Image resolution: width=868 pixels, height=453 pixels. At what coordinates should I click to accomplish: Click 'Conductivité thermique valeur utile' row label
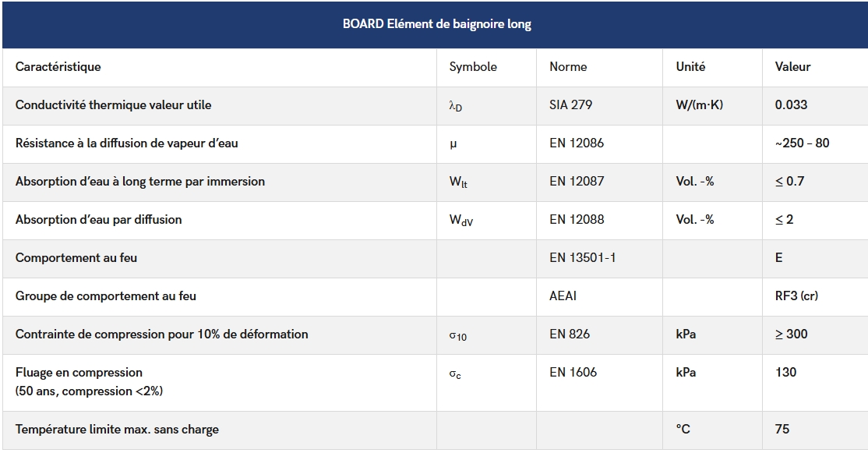[x=113, y=104]
